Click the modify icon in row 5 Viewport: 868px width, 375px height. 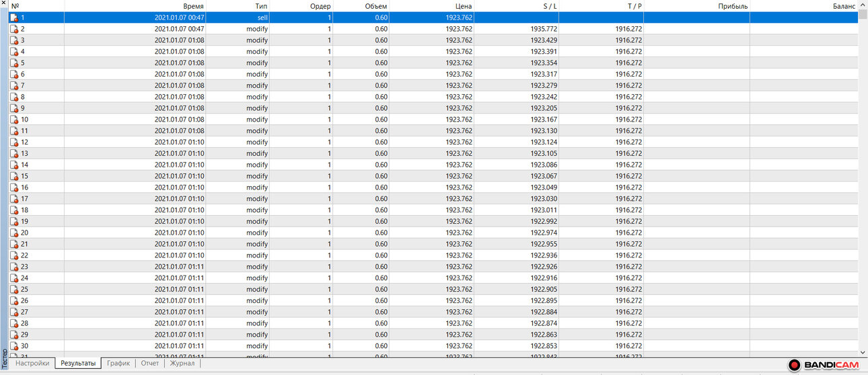coord(14,63)
